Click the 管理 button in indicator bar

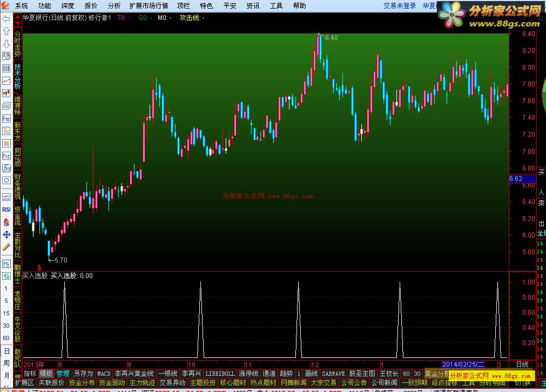pyautogui.click(x=63, y=374)
